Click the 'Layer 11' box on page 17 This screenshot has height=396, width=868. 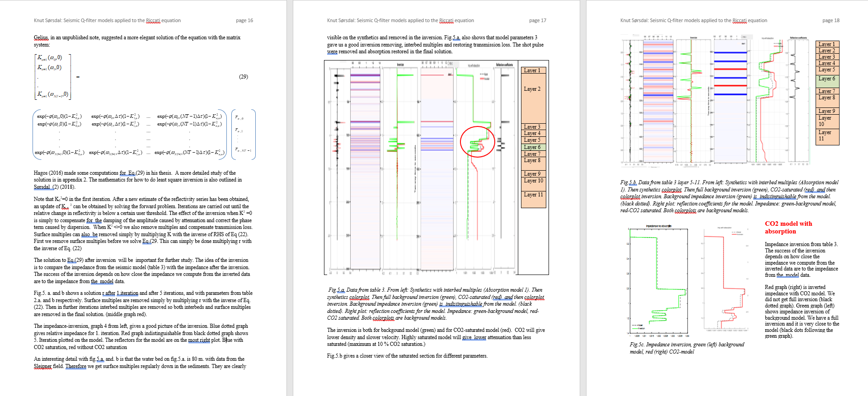[x=533, y=199]
